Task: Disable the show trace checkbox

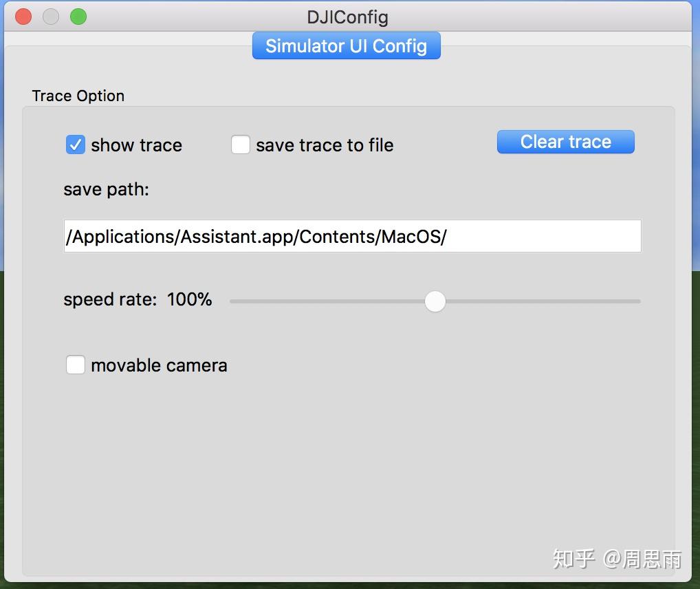Action: tap(76, 145)
